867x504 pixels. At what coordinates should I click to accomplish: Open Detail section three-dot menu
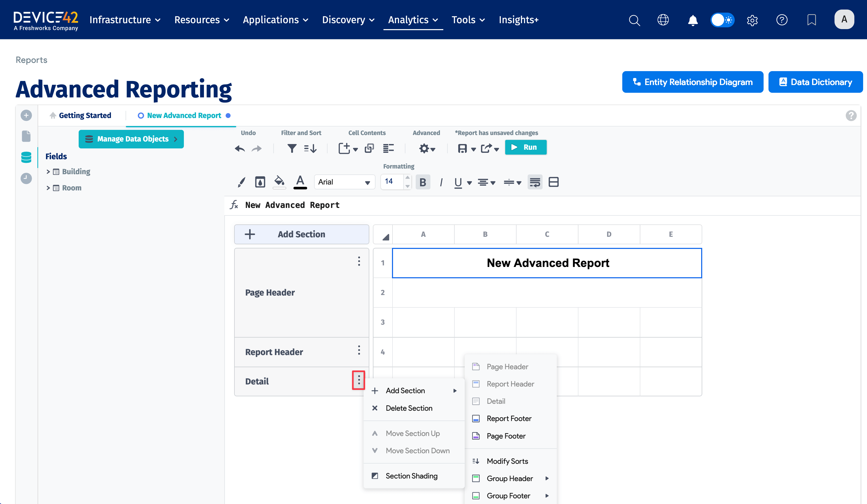coord(358,380)
